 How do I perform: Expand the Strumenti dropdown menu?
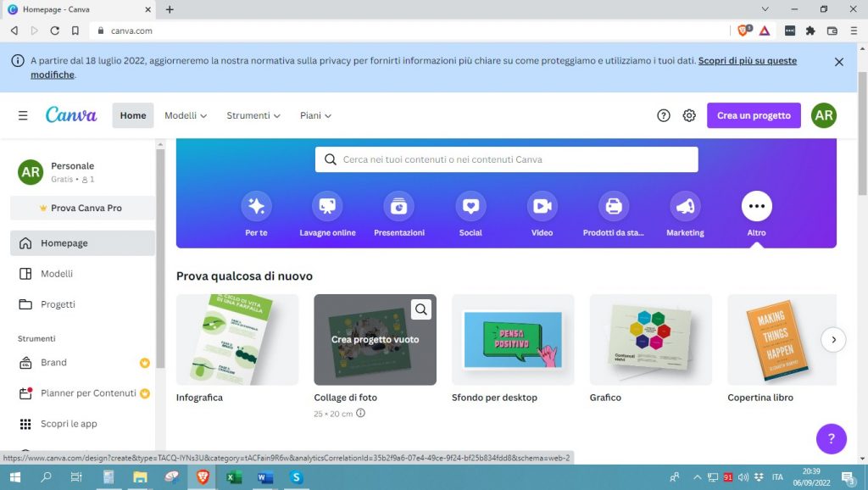[253, 115]
